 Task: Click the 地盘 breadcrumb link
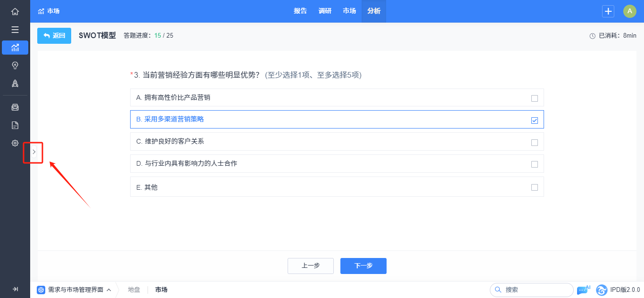click(134, 290)
